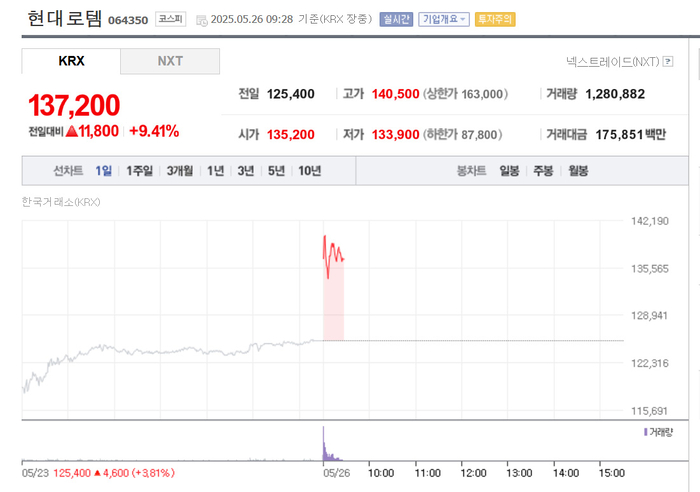This screenshot has height=492, width=700.
Task: Click the 128,941 y-axis label
Action: pos(650,316)
